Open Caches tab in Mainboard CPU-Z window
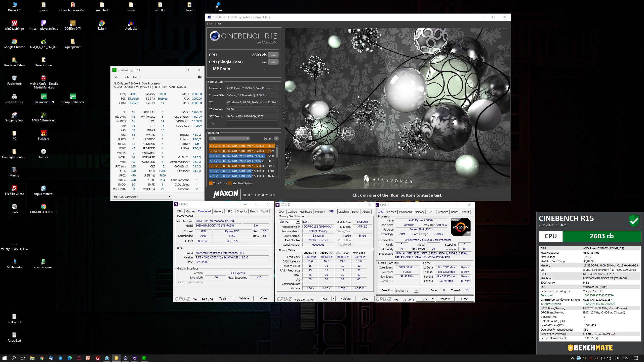644x362 pixels. pyautogui.click(x=190, y=211)
